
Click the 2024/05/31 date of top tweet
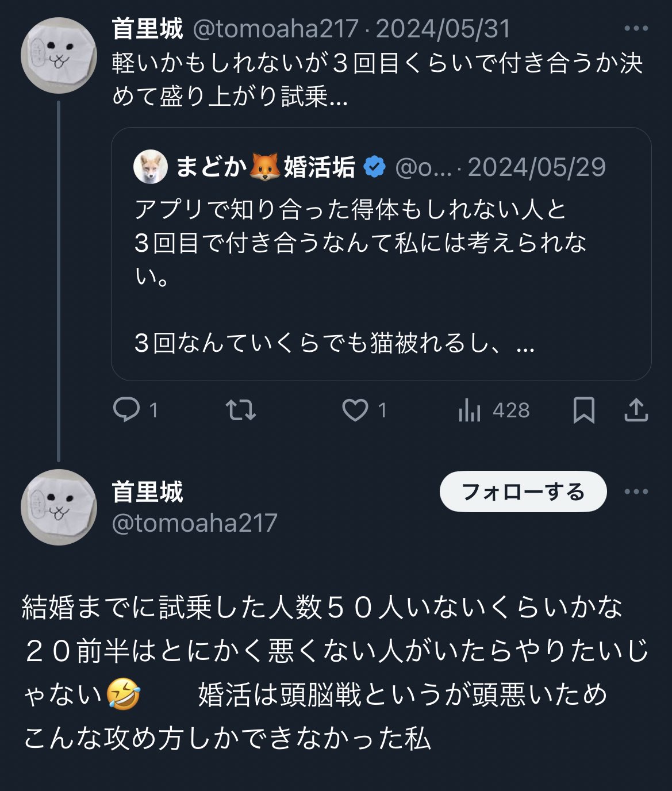pyautogui.click(x=443, y=29)
